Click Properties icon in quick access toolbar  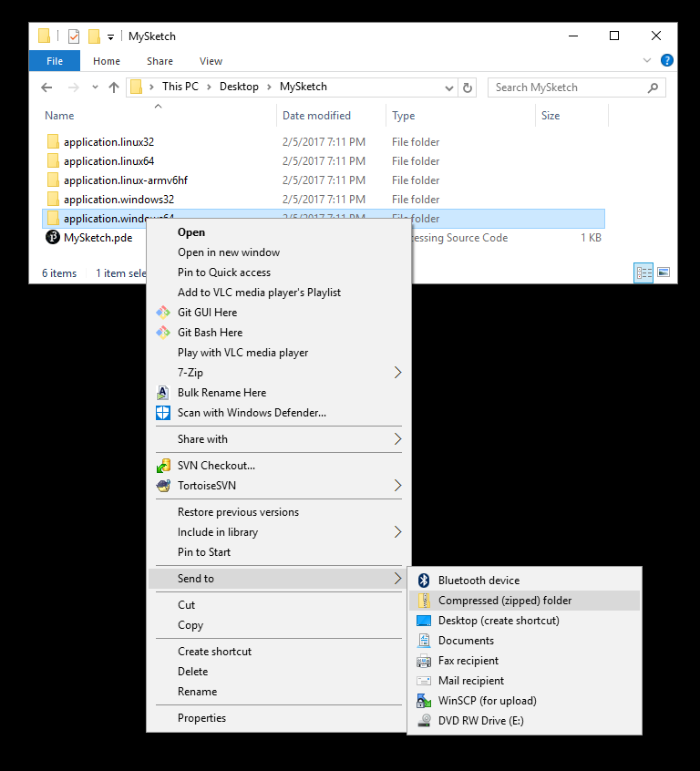point(74,36)
